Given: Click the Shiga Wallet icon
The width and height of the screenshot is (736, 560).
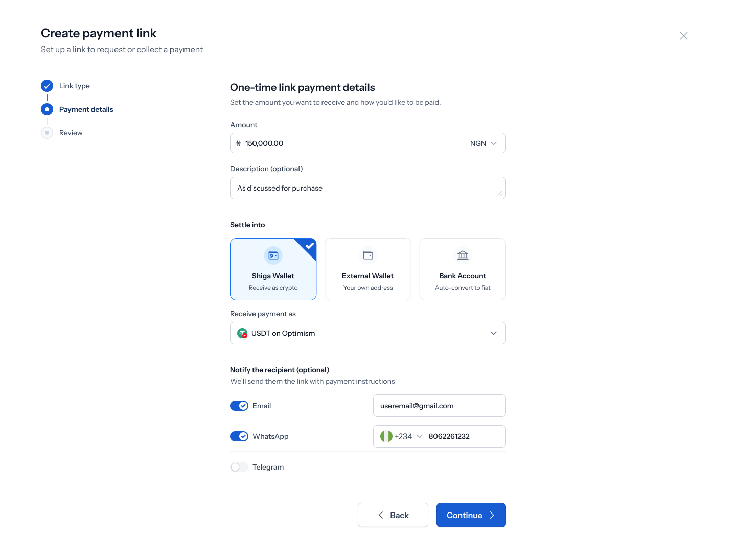Looking at the screenshot, I should 273,255.
